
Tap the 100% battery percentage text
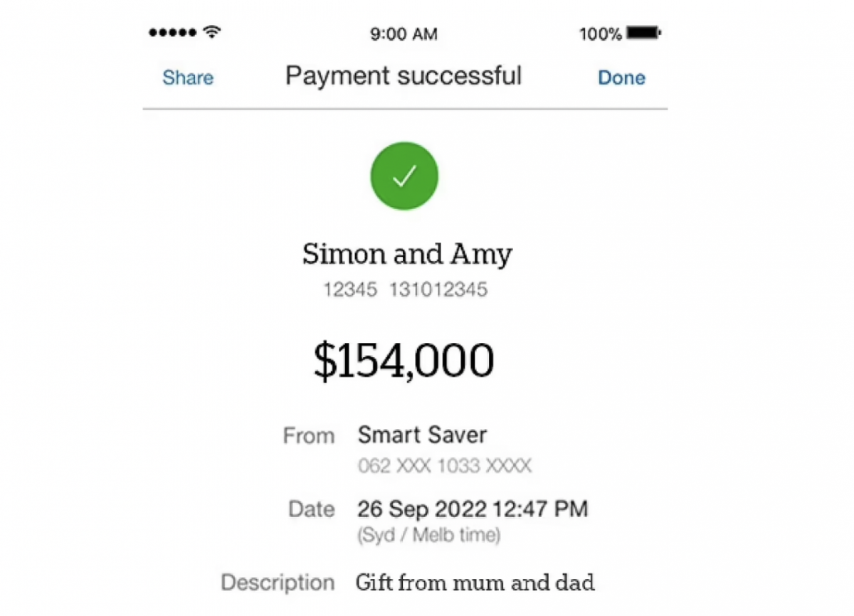pos(600,33)
